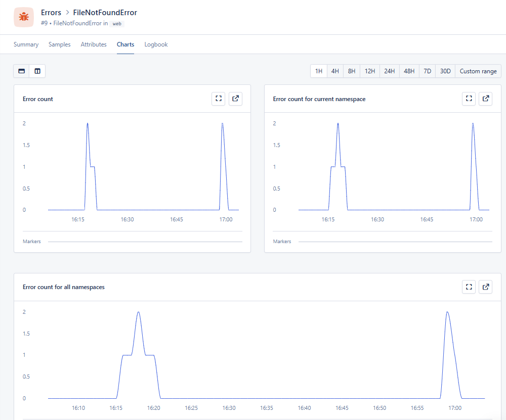Click the FileNotFoundError bug icon
This screenshot has width=506, height=420.
pos(23,17)
